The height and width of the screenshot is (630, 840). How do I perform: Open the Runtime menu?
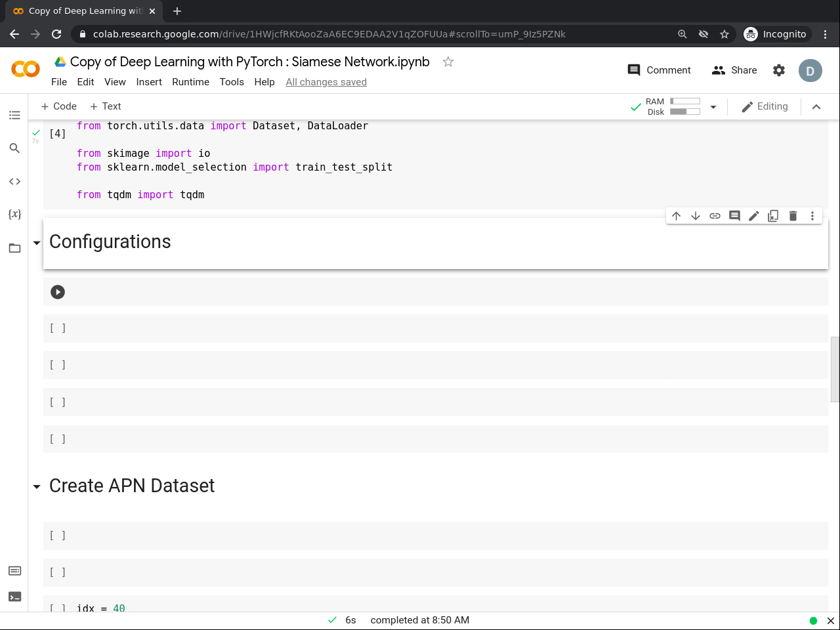[190, 82]
